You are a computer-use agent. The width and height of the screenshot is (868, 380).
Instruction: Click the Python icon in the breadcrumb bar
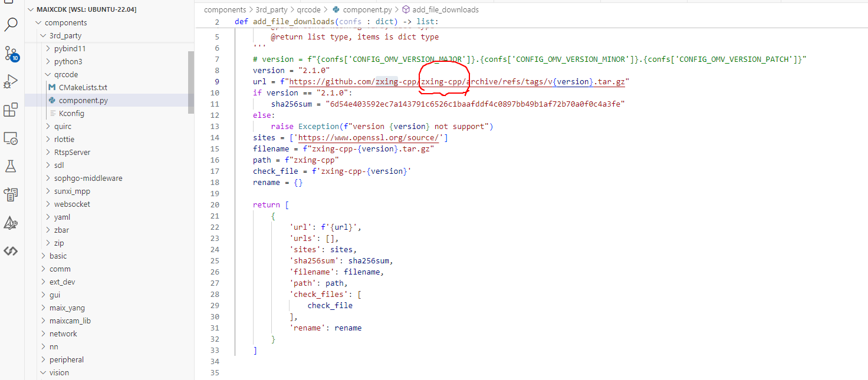tap(336, 9)
